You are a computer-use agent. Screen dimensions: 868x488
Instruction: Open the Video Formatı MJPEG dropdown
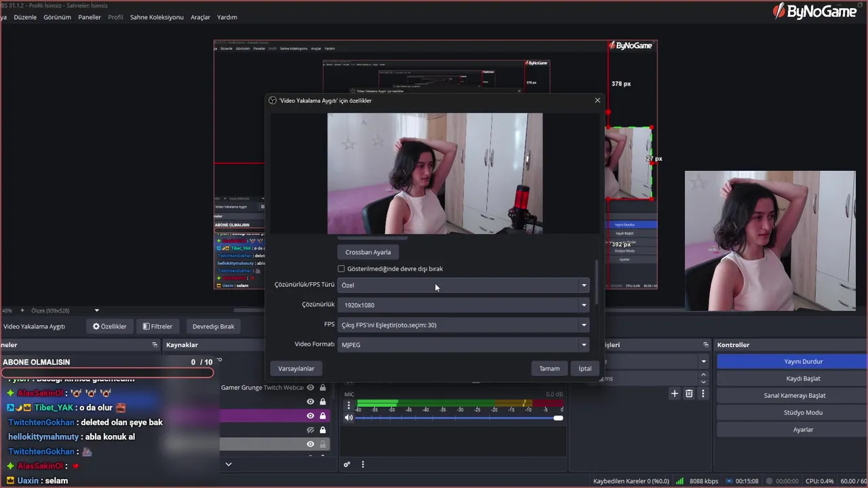click(463, 344)
